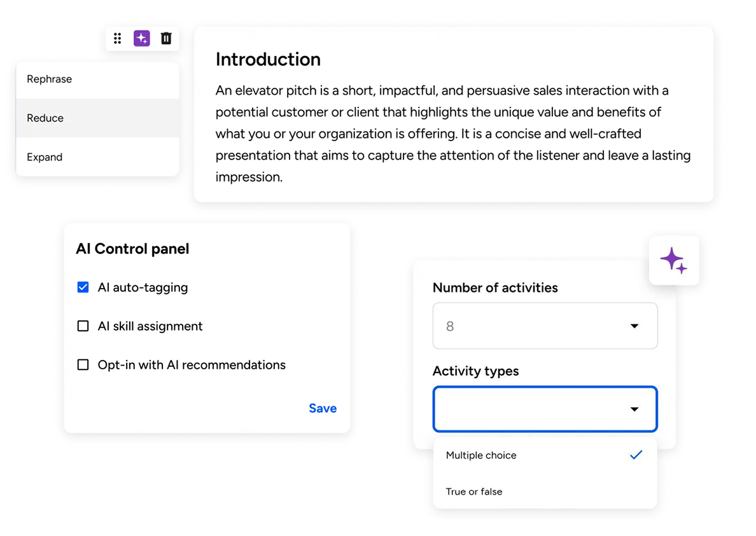Click the AI Control panel title
This screenshot has height=536, width=756.
132,249
